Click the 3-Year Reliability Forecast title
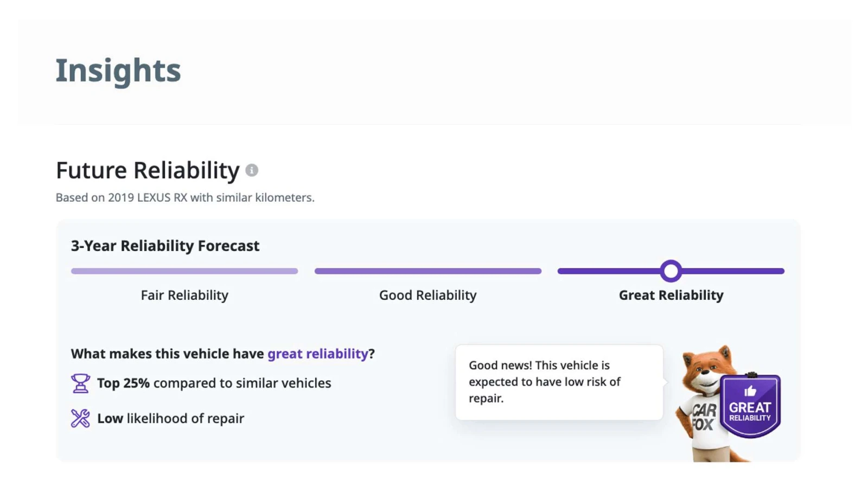 click(165, 246)
